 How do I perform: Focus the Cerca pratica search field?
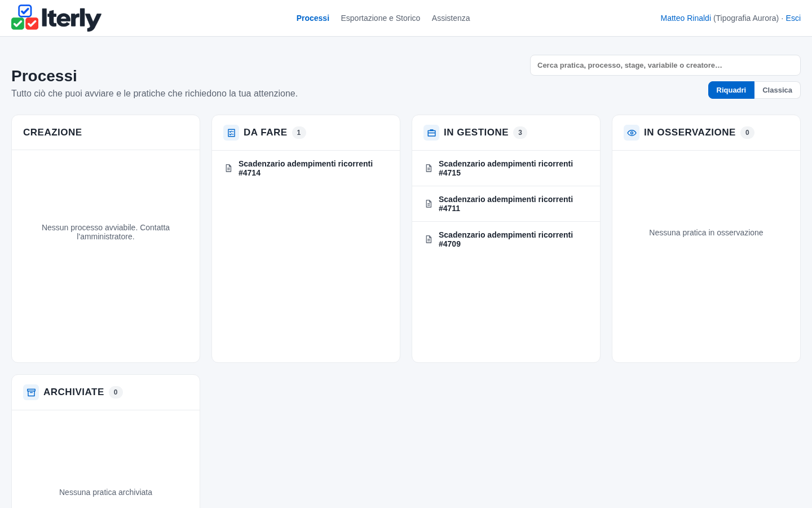tap(665, 65)
